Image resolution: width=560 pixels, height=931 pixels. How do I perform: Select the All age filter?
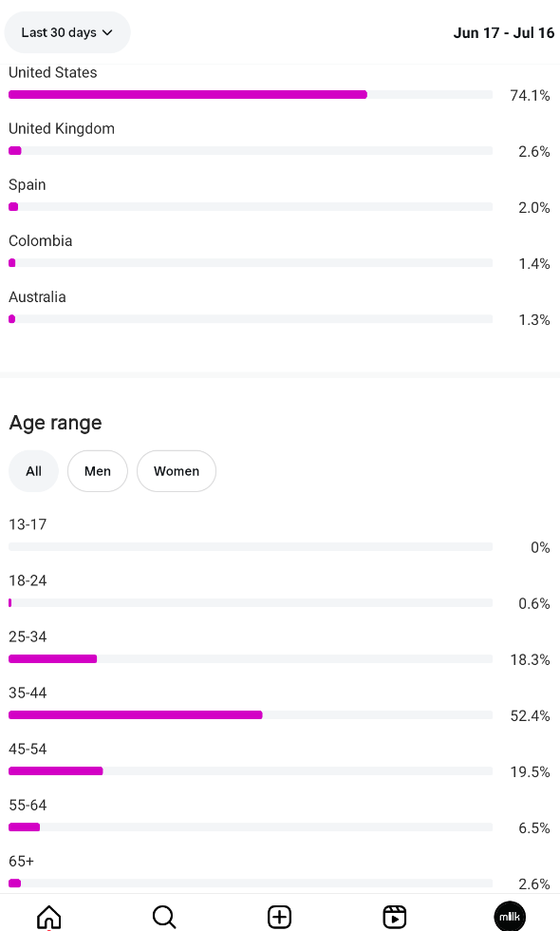point(34,471)
